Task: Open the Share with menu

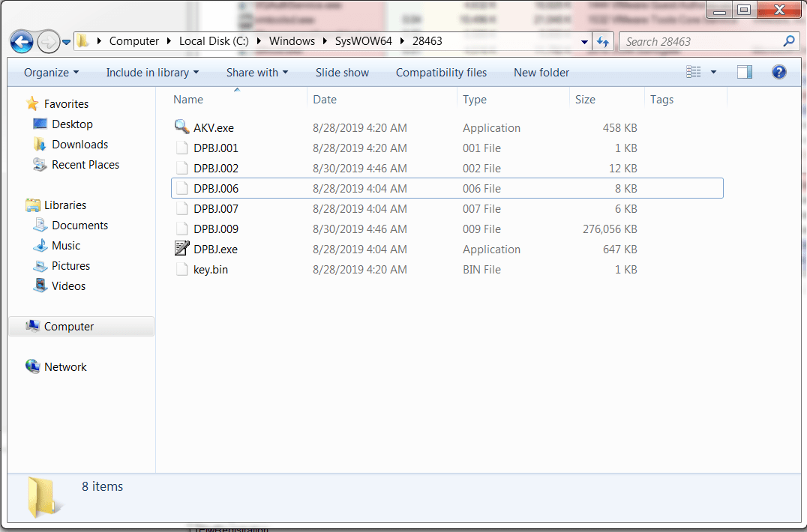Action: tap(257, 72)
